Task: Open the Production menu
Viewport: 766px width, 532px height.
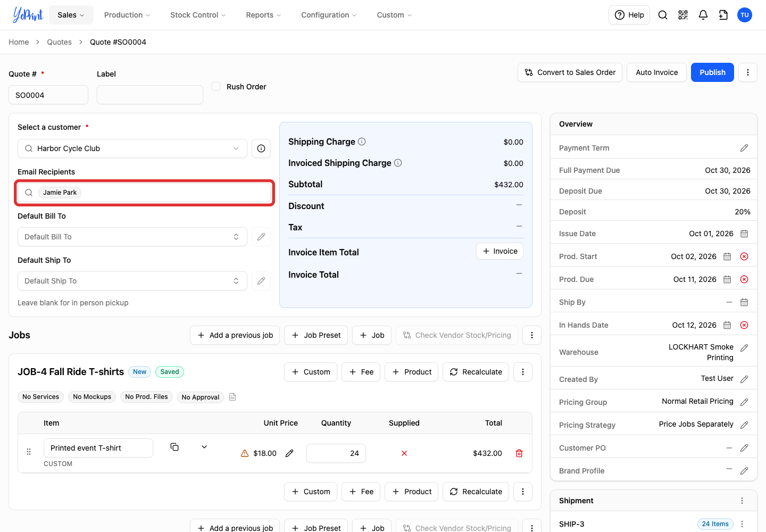Action: coord(127,15)
